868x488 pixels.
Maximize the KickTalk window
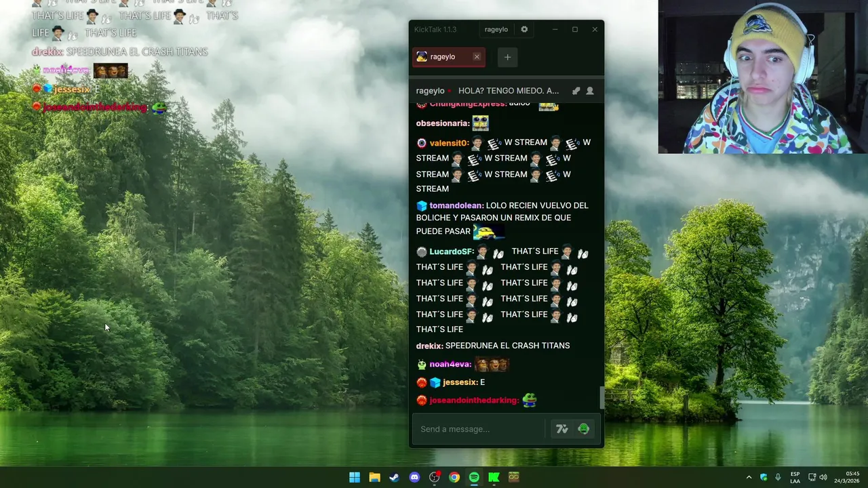575,29
